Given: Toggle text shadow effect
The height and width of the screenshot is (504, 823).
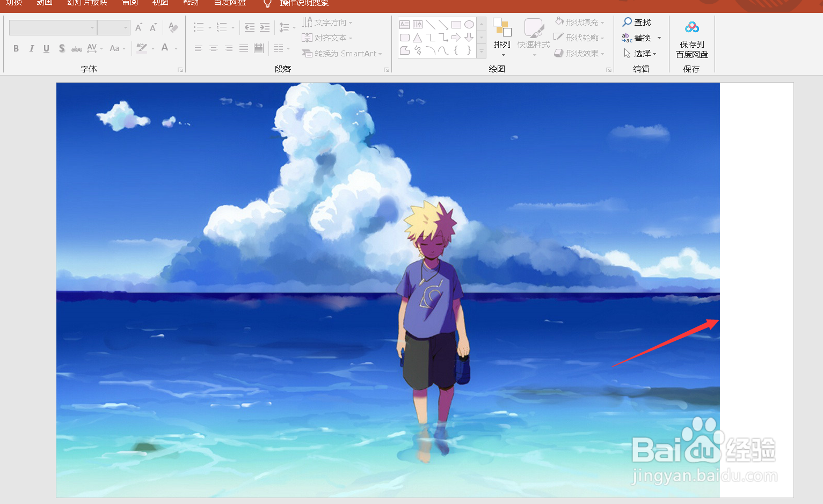Looking at the screenshot, I should (x=62, y=48).
